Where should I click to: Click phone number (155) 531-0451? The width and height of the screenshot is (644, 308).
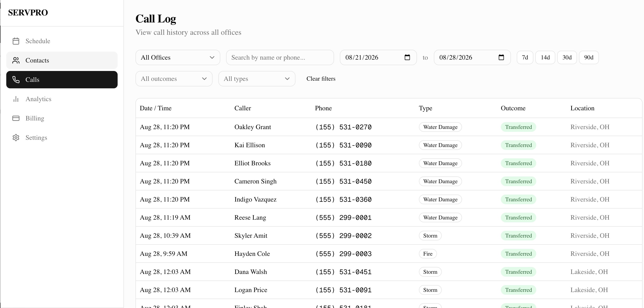pyautogui.click(x=343, y=272)
